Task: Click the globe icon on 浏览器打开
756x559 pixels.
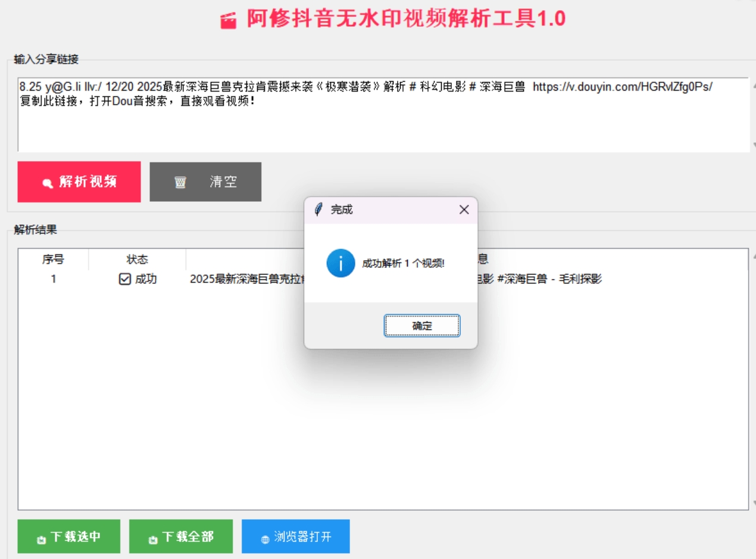Action: point(265,539)
